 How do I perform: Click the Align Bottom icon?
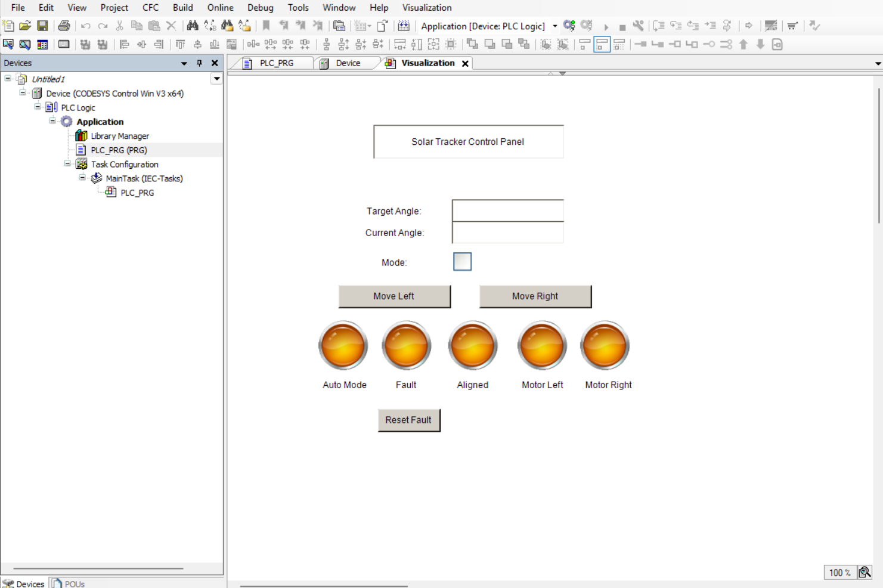click(215, 44)
